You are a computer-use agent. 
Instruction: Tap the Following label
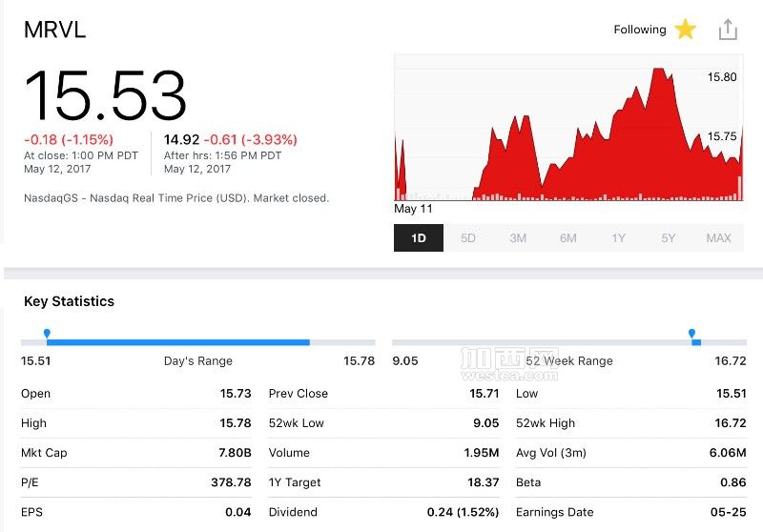[x=640, y=30]
